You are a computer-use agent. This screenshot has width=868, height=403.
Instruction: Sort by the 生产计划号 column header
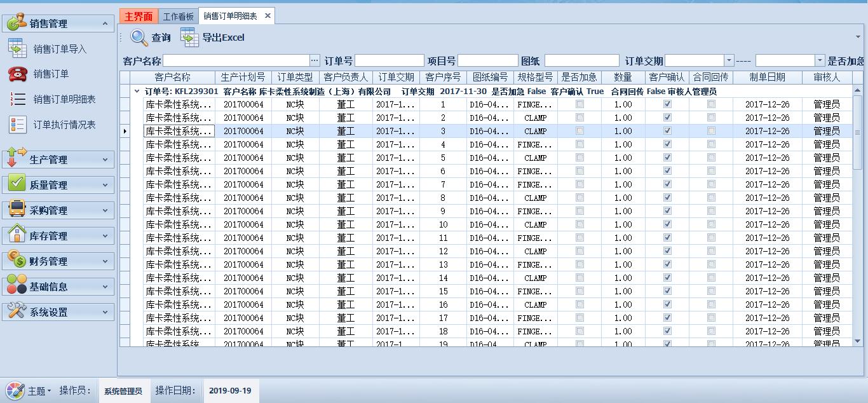tap(243, 78)
